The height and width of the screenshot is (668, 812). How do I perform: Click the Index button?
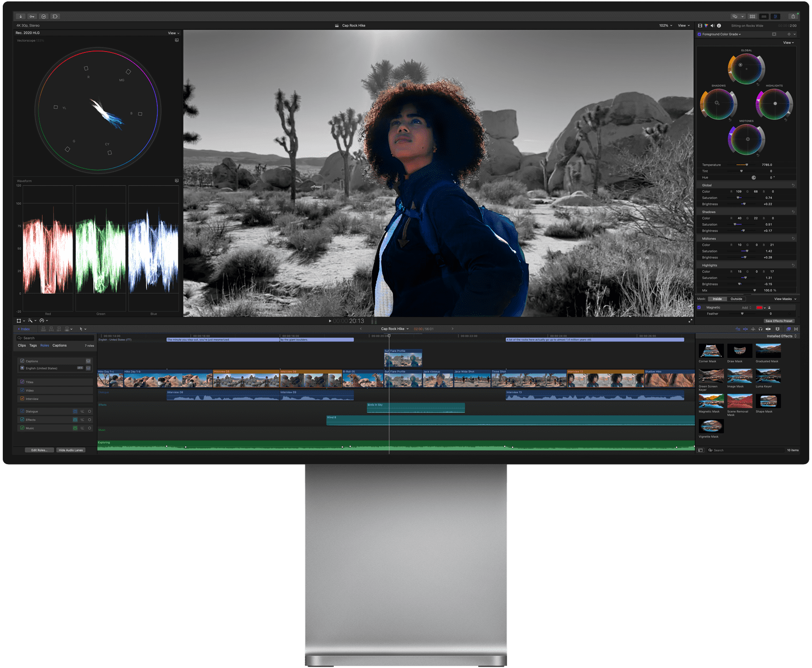point(23,329)
